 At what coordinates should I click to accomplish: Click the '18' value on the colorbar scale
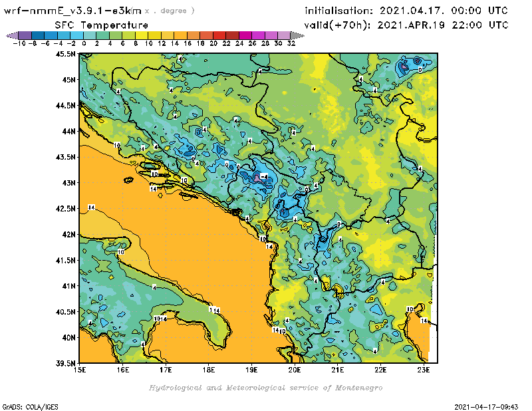coord(201,43)
